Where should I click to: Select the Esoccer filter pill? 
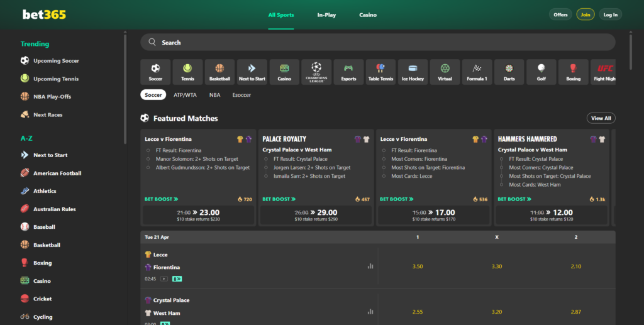click(x=241, y=95)
